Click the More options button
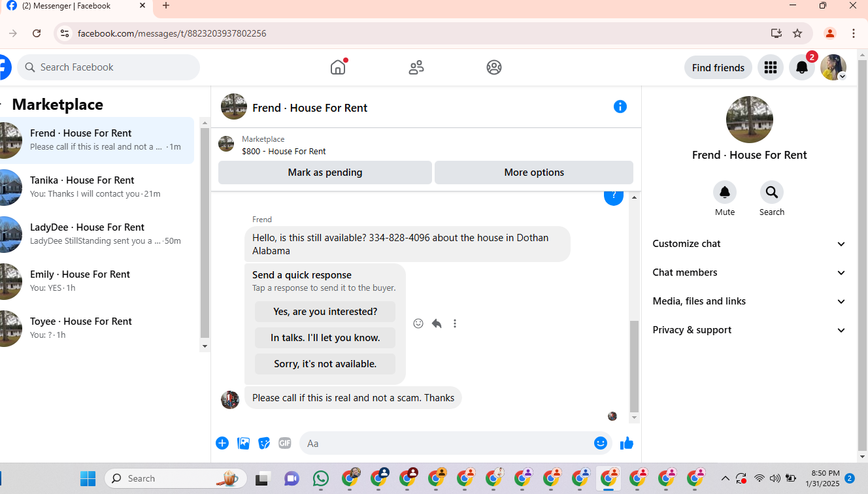 pyautogui.click(x=534, y=173)
